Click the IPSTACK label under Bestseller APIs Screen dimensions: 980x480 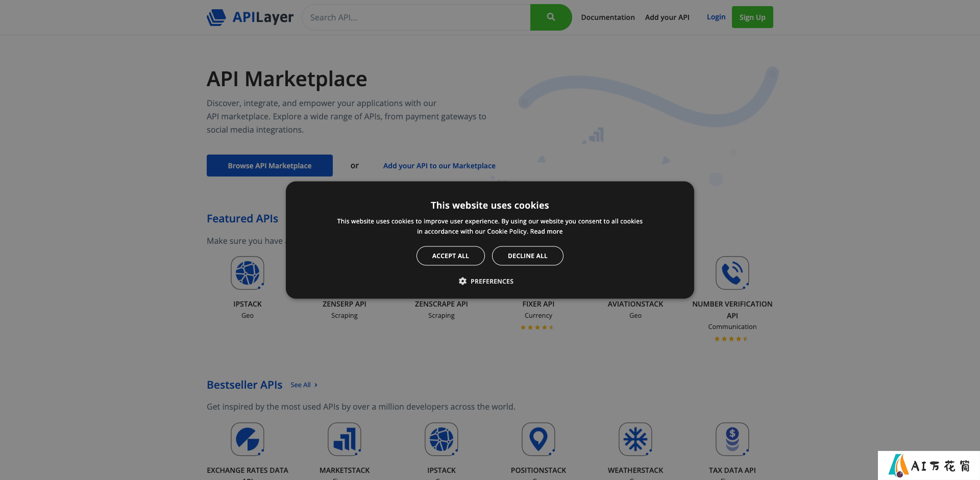pyautogui.click(x=442, y=470)
